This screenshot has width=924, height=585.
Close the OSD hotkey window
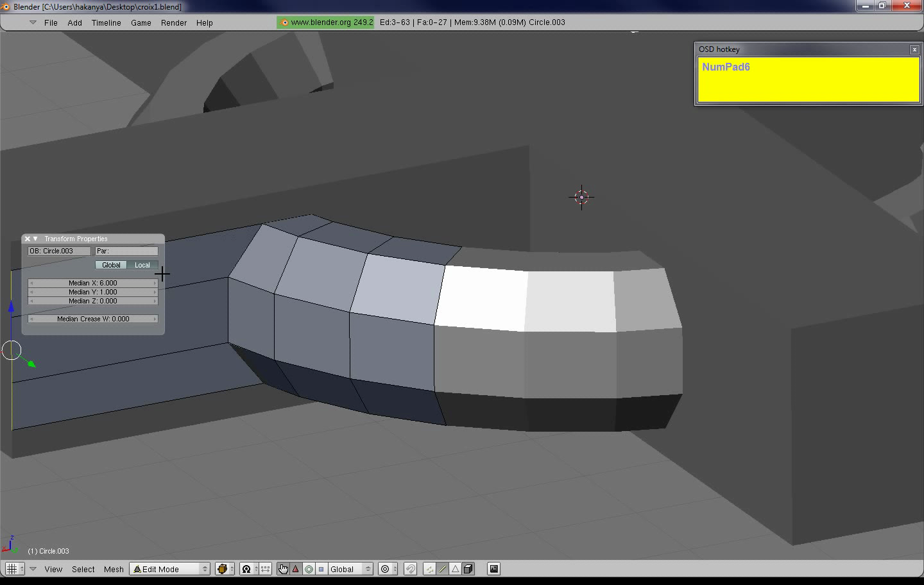[914, 49]
